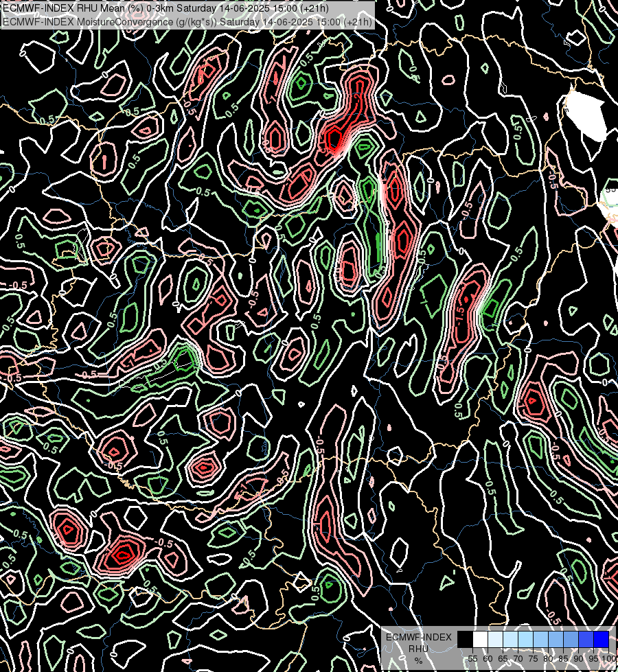Choose the 80-85% humidity legend swatch

coord(556,639)
